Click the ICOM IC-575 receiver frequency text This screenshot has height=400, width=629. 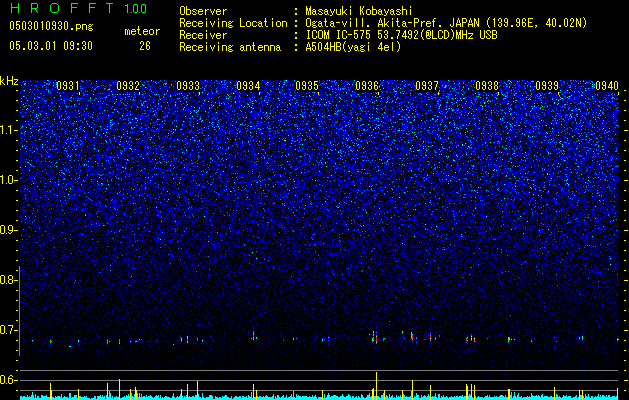point(401,35)
